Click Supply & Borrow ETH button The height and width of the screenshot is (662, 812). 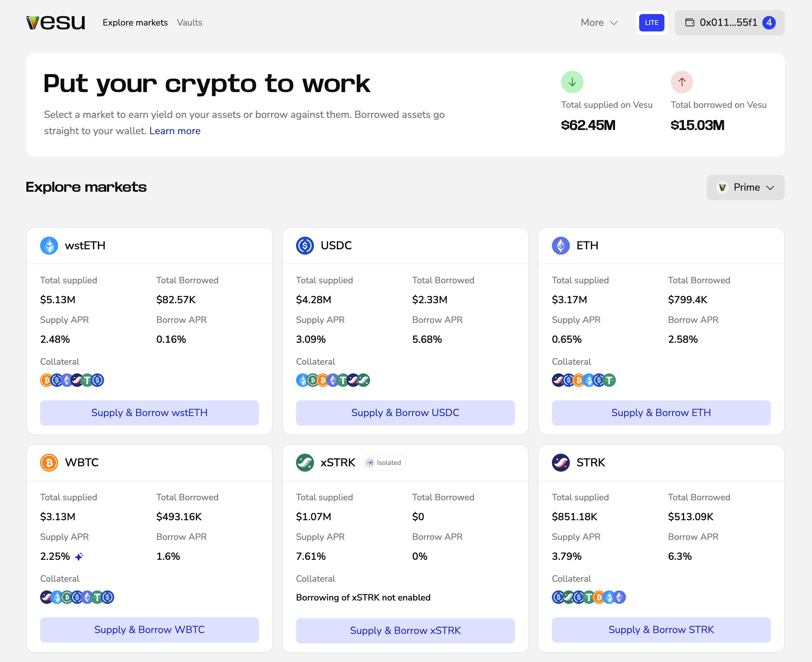[x=661, y=413]
